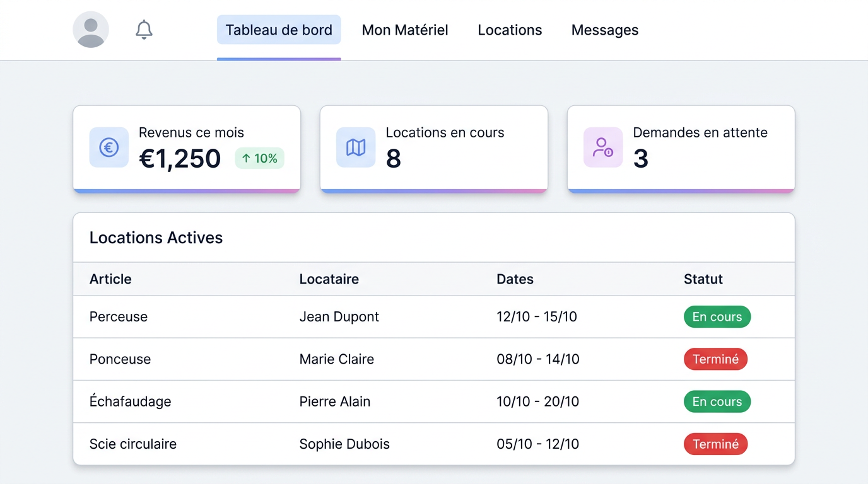This screenshot has width=868, height=484.
Task: Click the dates 10/10 - 20/10
Action: click(x=538, y=401)
